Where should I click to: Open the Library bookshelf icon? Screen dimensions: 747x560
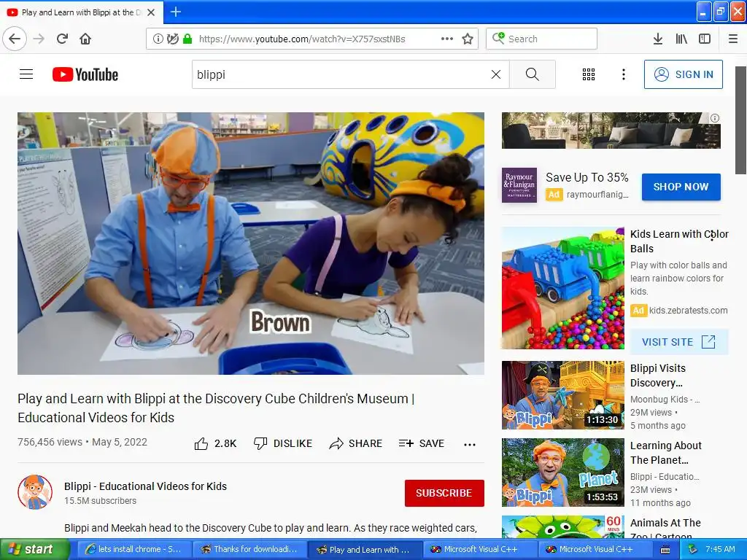[681, 39]
